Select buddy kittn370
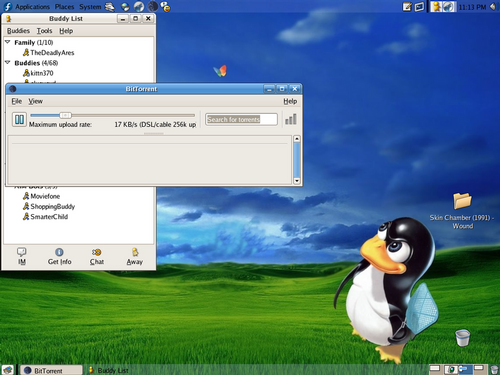The height and width of the screenshot is (375, 500). coord(38,73)
